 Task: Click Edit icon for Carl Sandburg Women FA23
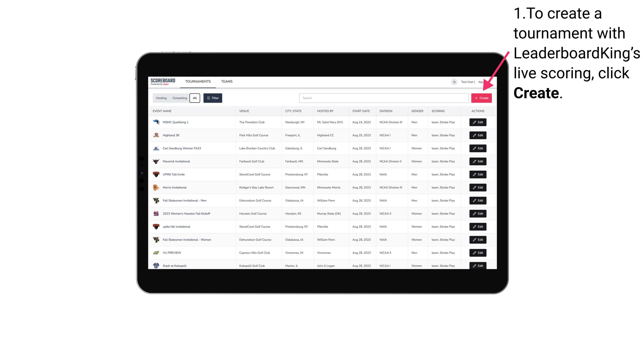(x=477, y=148)
